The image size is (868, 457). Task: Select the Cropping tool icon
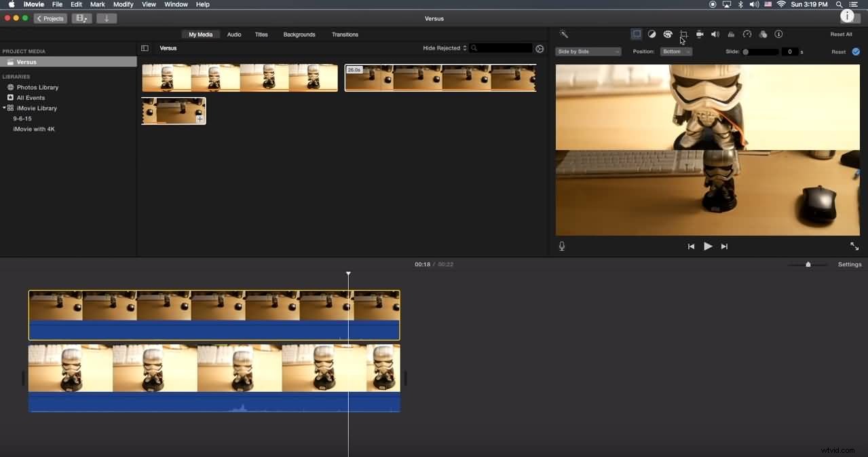coord(683,34)
